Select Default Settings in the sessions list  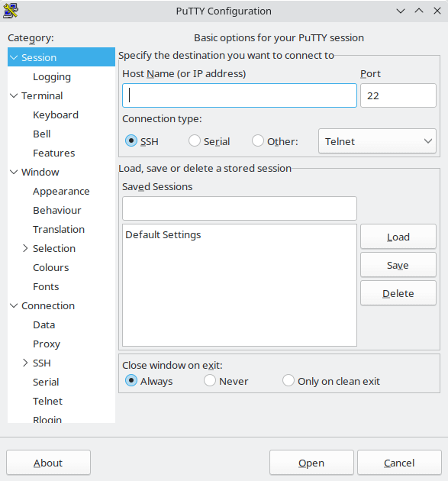coord(240,234)
